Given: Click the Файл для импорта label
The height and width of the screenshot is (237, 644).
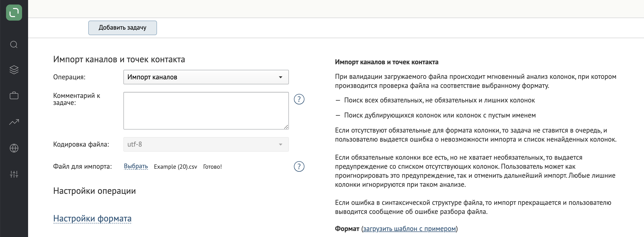Looking at the screenshot, I should pos(83,166).
